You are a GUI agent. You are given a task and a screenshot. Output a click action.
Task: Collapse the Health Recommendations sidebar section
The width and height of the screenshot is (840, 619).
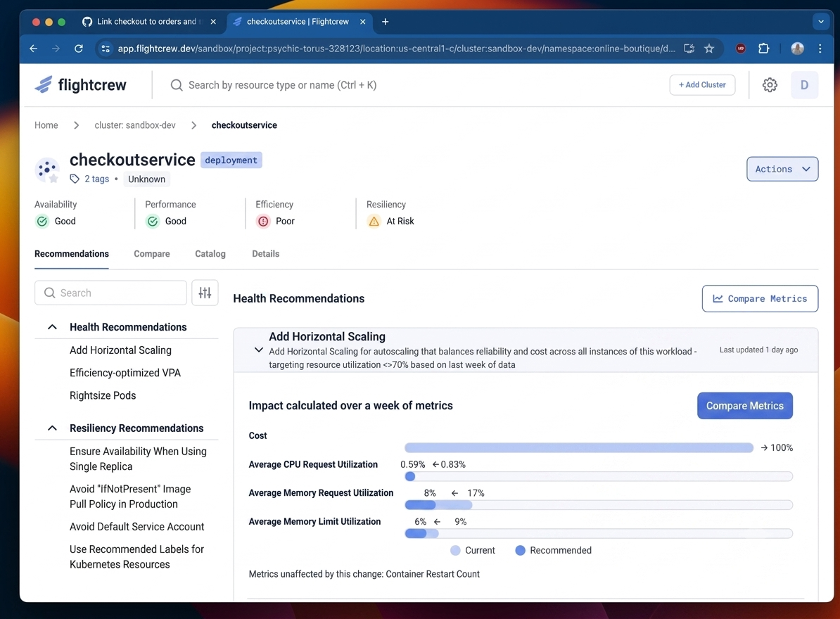pos(52,327)
